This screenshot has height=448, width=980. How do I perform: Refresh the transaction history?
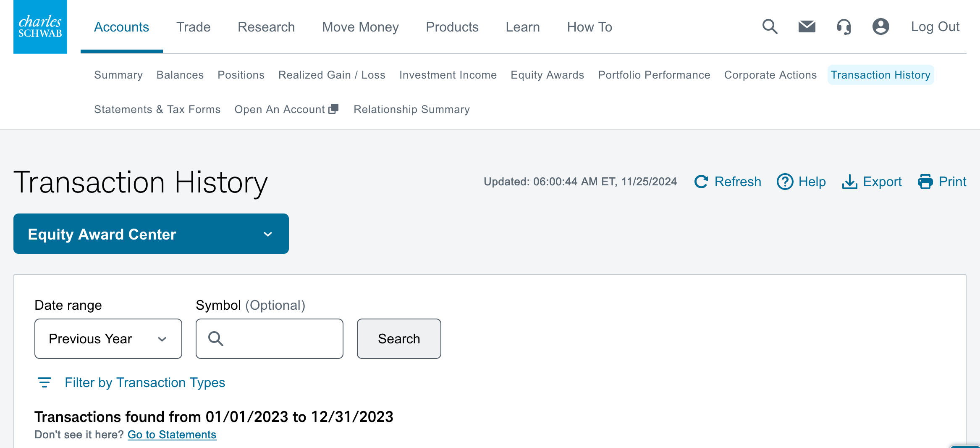[x=728, y=182]
